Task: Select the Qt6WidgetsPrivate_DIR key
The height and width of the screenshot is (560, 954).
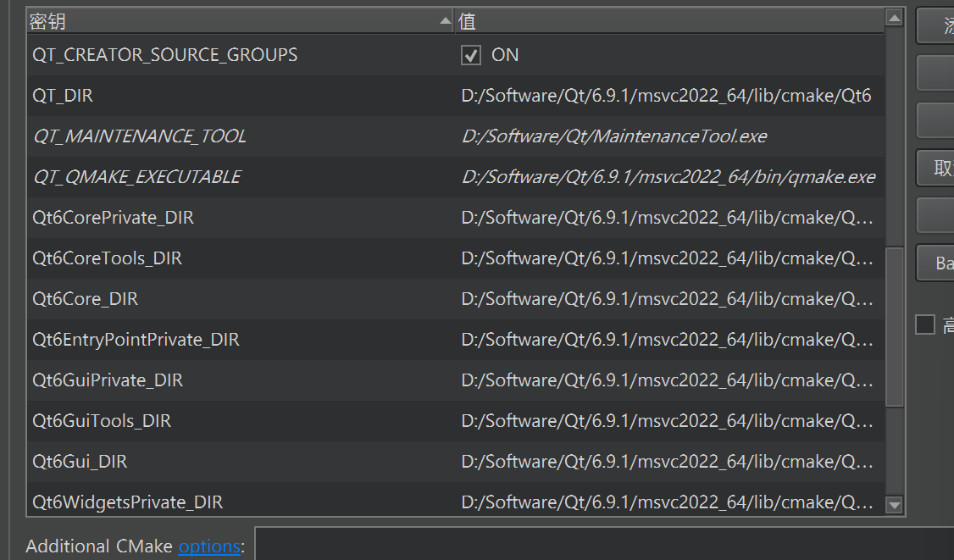Action: 128,502
